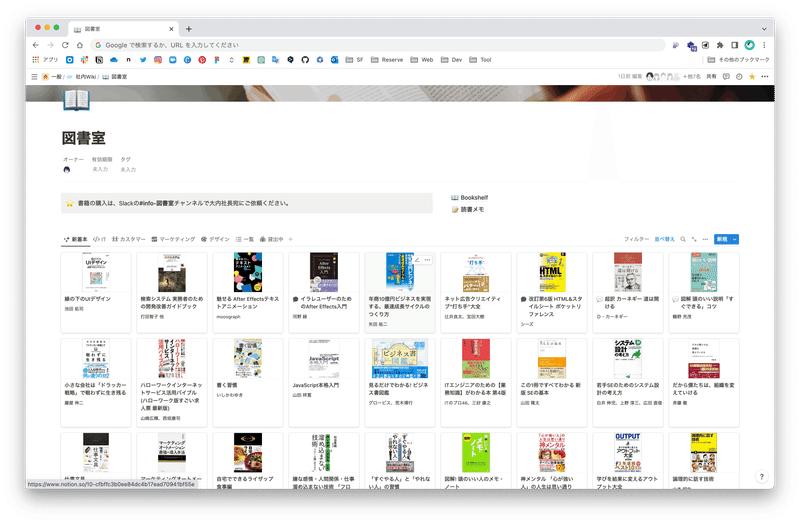Click the book page icon above title
The height and width of the screenshot is (523, 800).
pos(77,99)
